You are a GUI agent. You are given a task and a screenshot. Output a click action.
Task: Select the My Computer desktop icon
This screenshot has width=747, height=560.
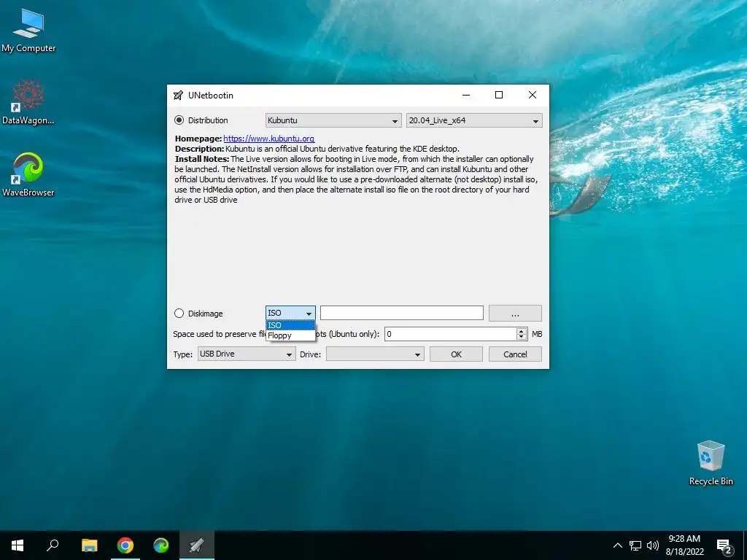[x=28, y=31]
